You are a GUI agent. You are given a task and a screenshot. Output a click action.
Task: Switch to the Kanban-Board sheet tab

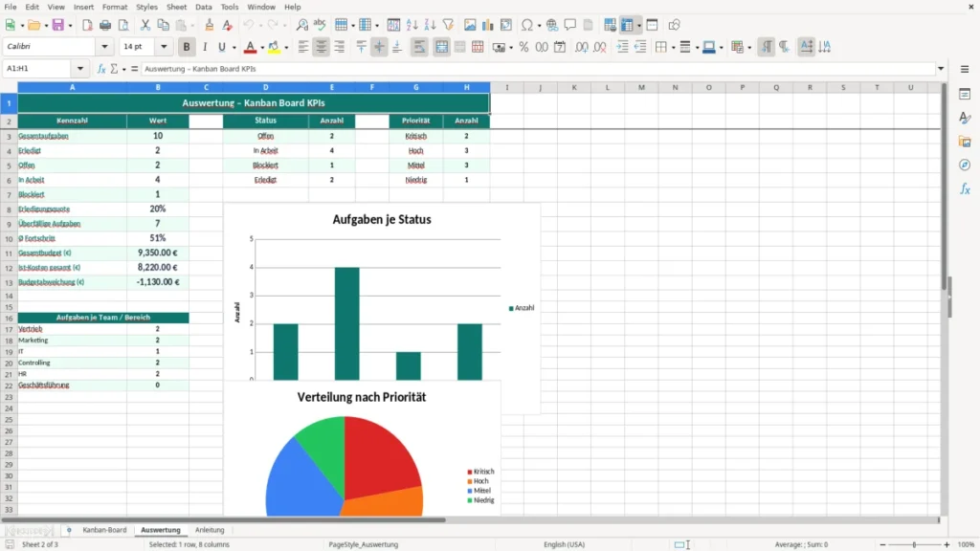point(104,530)
